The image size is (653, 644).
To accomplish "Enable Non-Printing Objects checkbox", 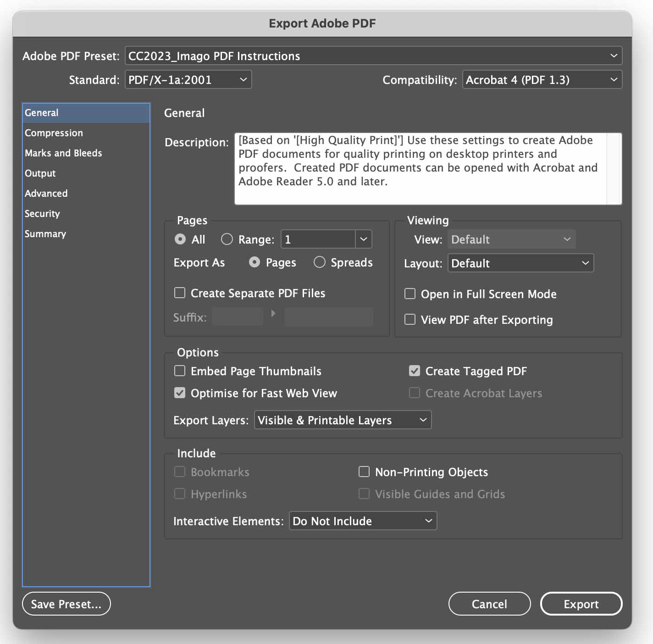I will point(364,472).
